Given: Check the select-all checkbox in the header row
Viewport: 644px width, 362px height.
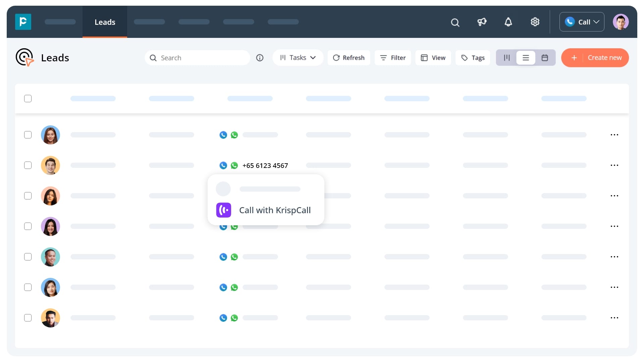Looking at the screenshot, I should tap(28, 99).
